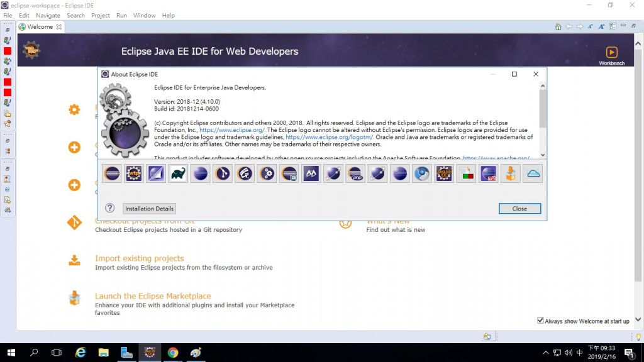Click the cloud plugin icon in About dialog

click(x=533, y=173)
